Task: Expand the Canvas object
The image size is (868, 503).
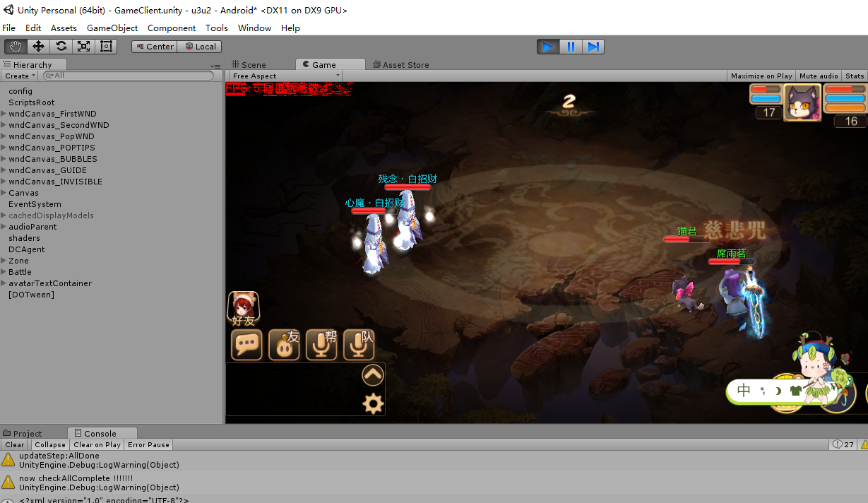Action: [x=4, y=193]
